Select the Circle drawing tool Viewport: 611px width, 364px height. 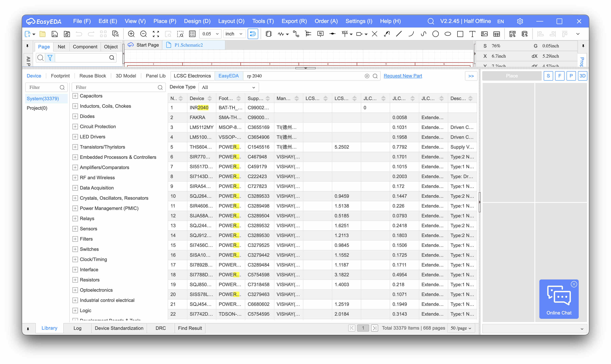[x=435, y=34]
